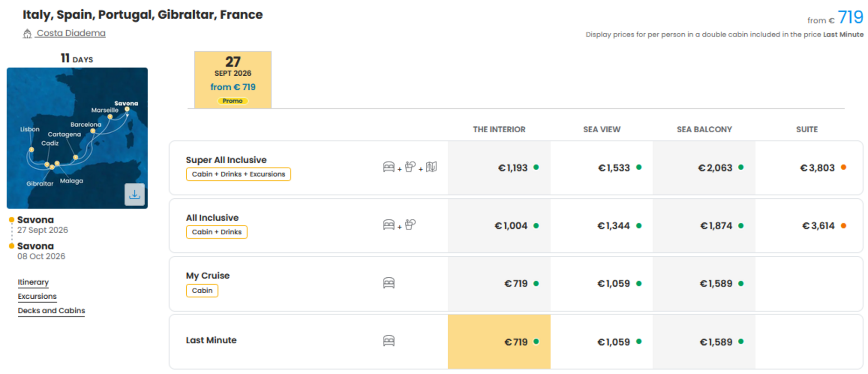Click cabin bed icon in Last Minute row
The width and height of the screenshot is (868, 374).
(x=388, y=341)
